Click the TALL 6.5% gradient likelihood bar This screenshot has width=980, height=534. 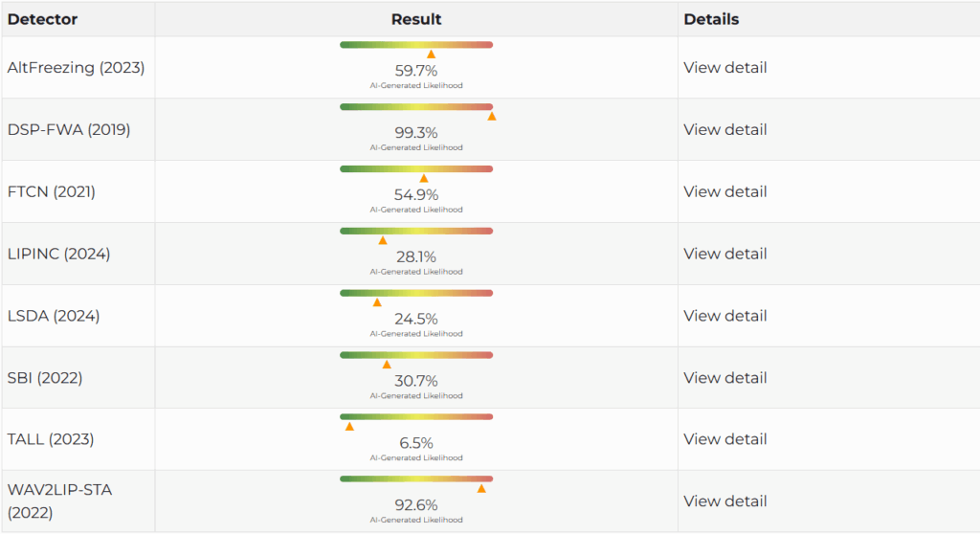[x=416, y=417]
